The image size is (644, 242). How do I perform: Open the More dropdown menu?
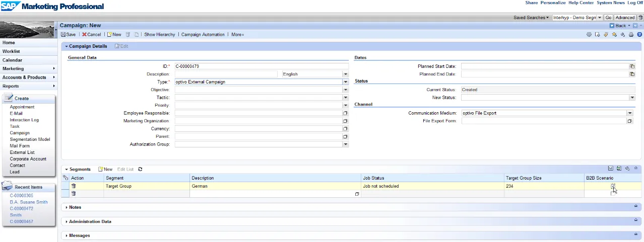(x=237, y=35)
